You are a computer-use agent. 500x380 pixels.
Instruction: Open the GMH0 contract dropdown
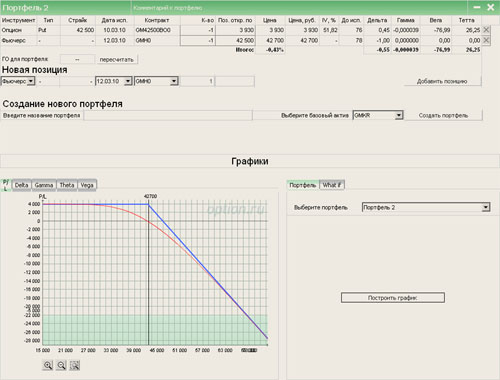click(174, 81)
